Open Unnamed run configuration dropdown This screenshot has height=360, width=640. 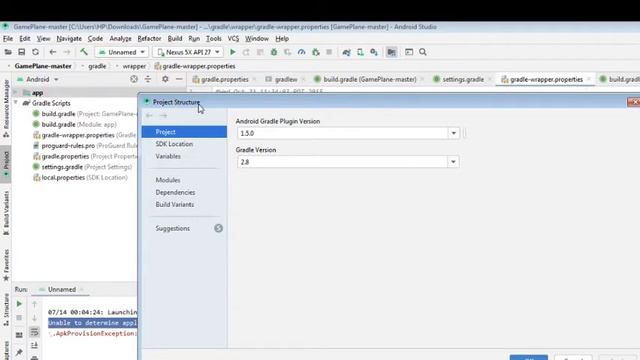click(121, 52)
